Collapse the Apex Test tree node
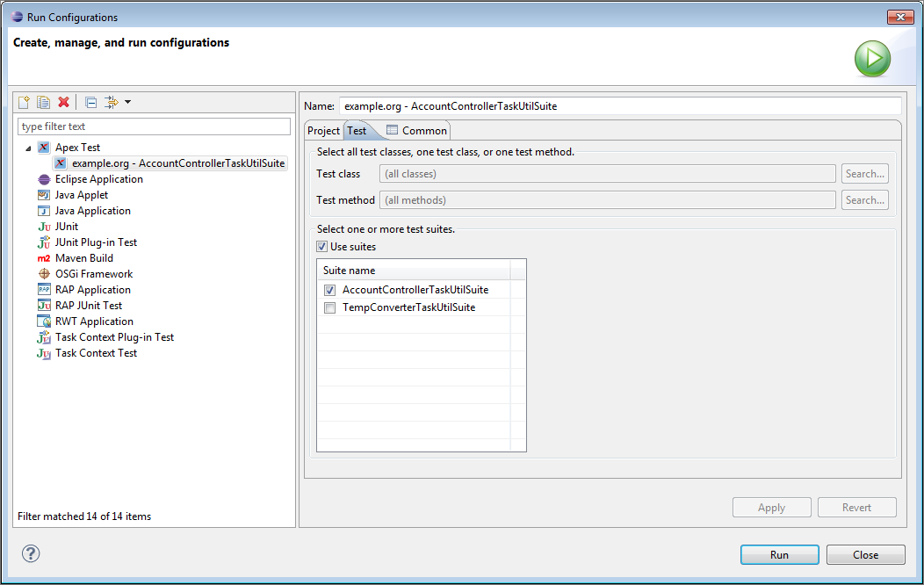This screenshot has height=585, width=924. (28, 148)
